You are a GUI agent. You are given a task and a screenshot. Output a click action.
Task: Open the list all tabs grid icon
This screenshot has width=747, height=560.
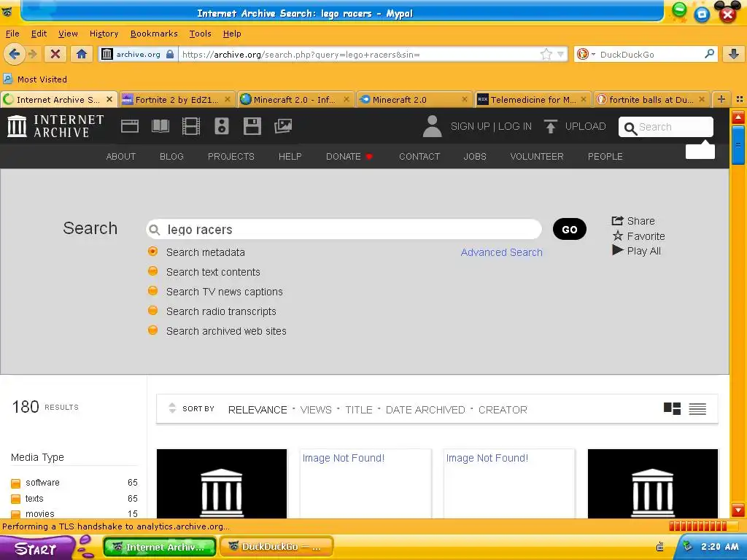pyautogui.click(x=740, y=99)
